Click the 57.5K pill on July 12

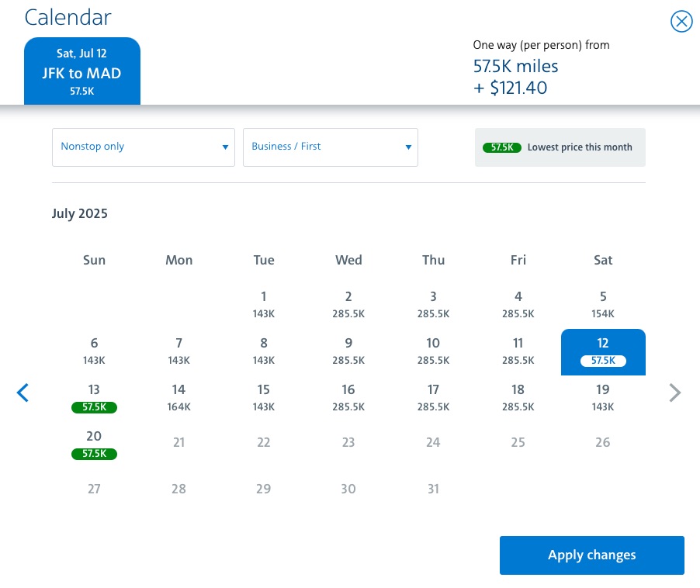click(x=603, y=360)
